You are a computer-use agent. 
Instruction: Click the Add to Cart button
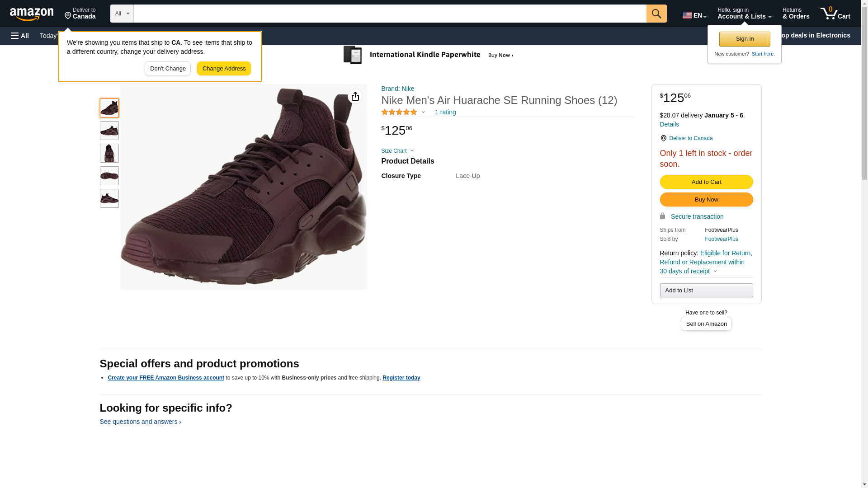(x=706, y=182)
